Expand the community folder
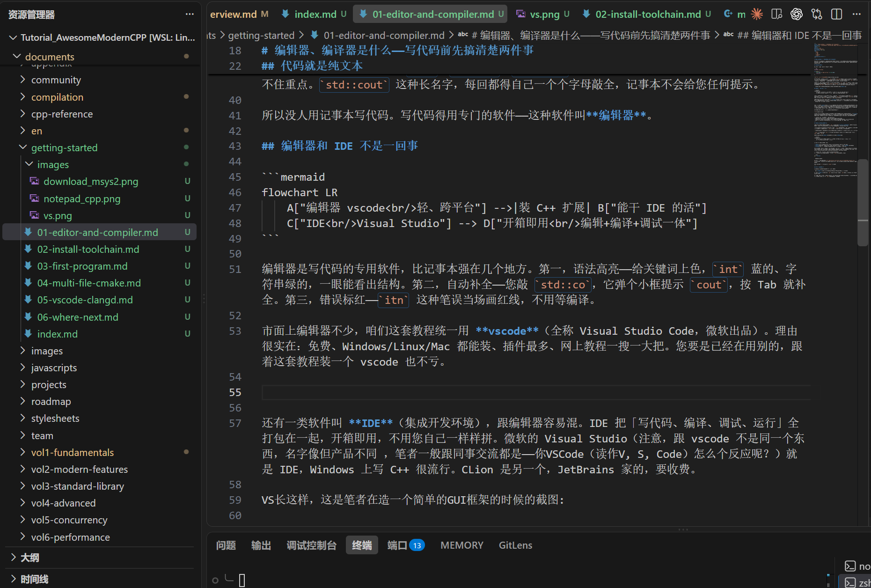This screenshot has height=588, width=871. click(x=22, y=80)
